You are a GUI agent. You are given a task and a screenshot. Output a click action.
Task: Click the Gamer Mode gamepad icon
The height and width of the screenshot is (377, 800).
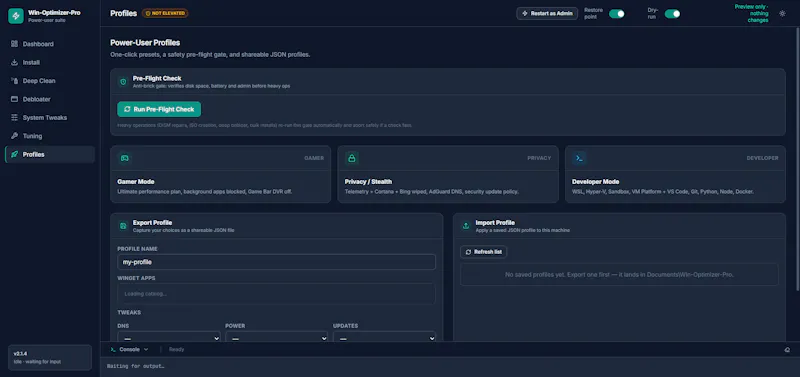[x=124, y=158]
